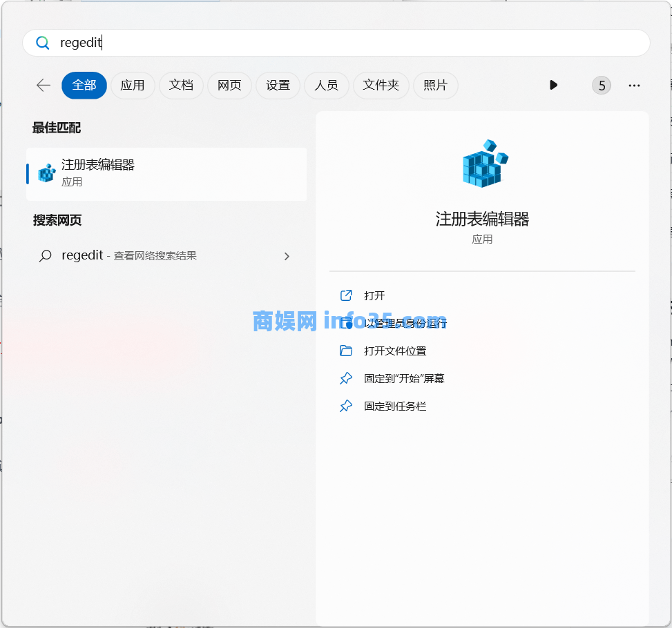Screen dimensions: 672x628
Task: Click the search magnifier icon in search box
Action: (43, 43)
